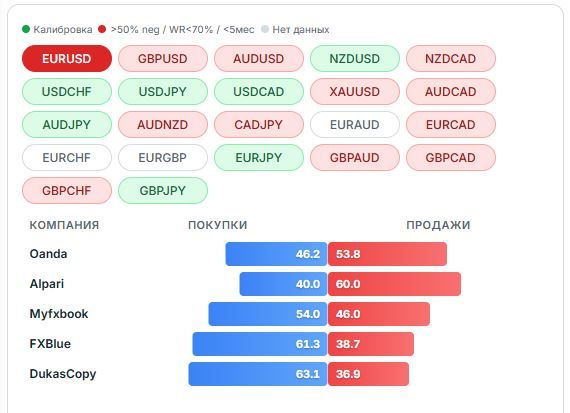Click the grey Нет данных legend dot
The height and width of the screenshot is (413, 570).
tap(265, 29)
